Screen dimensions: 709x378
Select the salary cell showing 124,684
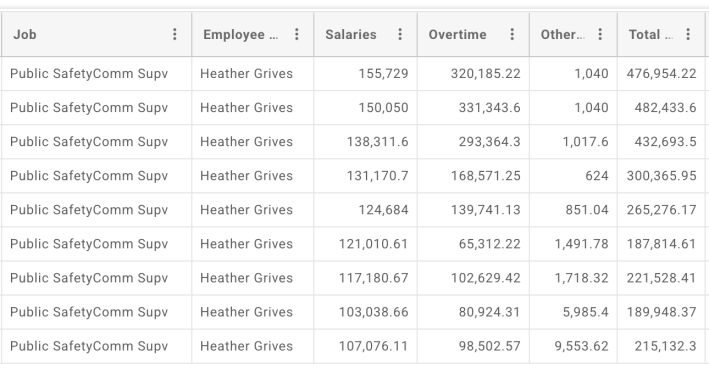(x=366, y=210)
